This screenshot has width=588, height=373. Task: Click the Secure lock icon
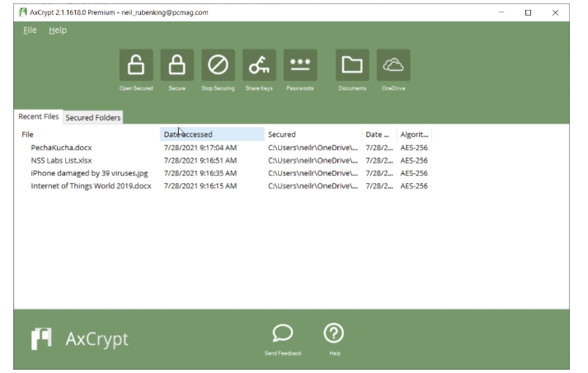pos(176,66)
